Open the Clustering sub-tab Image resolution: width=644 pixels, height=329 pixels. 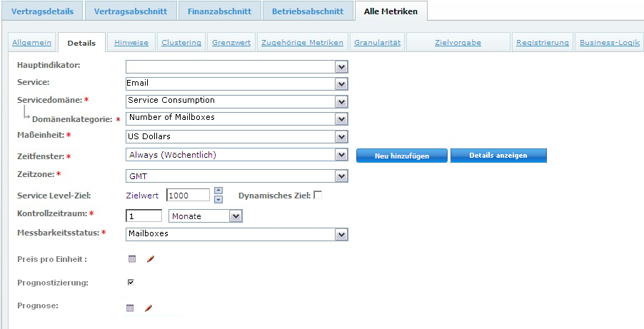tap(181, 42)
